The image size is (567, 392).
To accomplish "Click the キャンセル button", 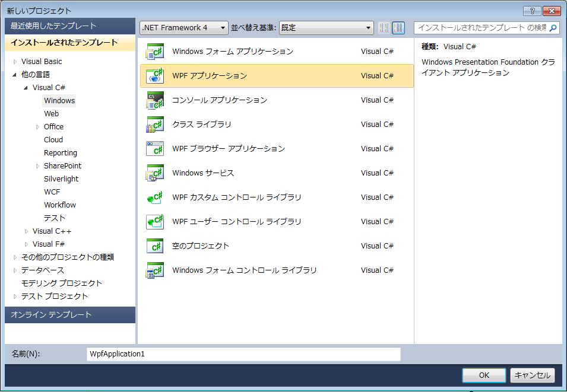I will 532,375.
